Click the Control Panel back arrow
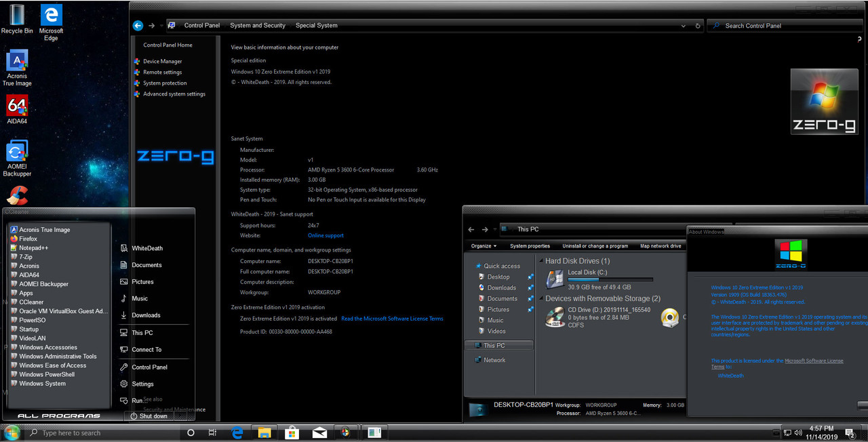The width and height of the screenshot is (868, 442). [138, 26]
